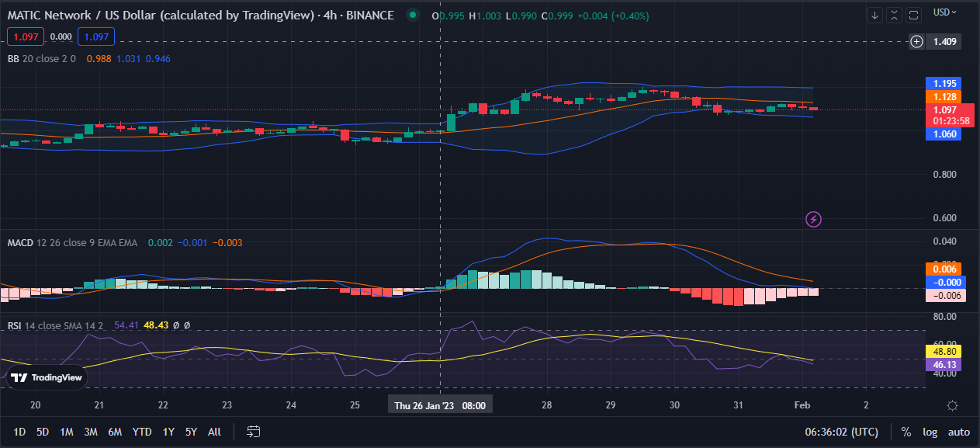
Task: Click the red 1.097 sell price button
Action: tap(26, 36)
